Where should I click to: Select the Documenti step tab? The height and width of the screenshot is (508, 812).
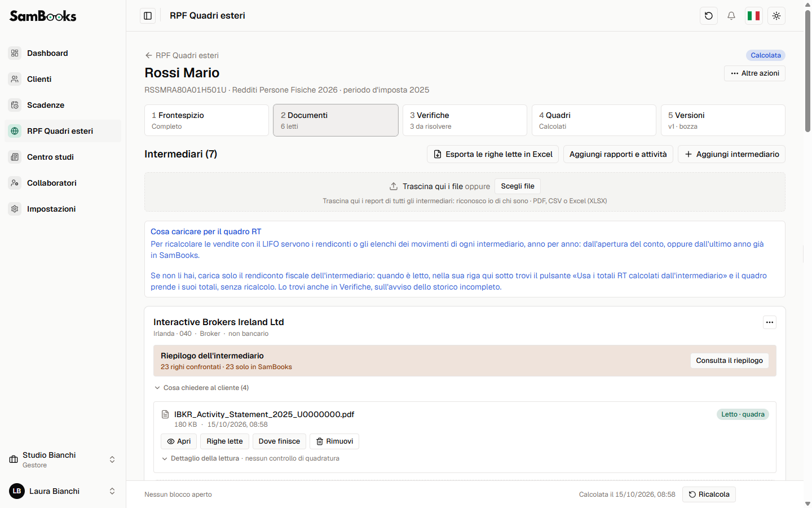click(336, 120)
